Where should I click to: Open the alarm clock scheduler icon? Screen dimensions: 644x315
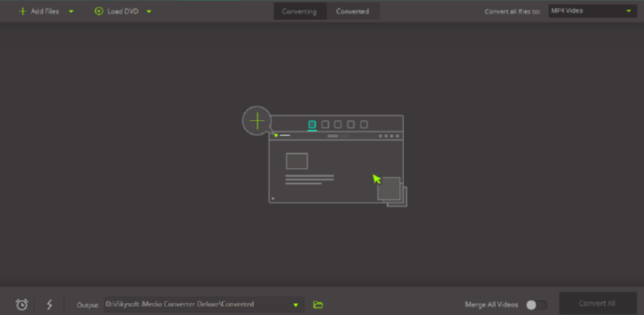click(22, 304)
